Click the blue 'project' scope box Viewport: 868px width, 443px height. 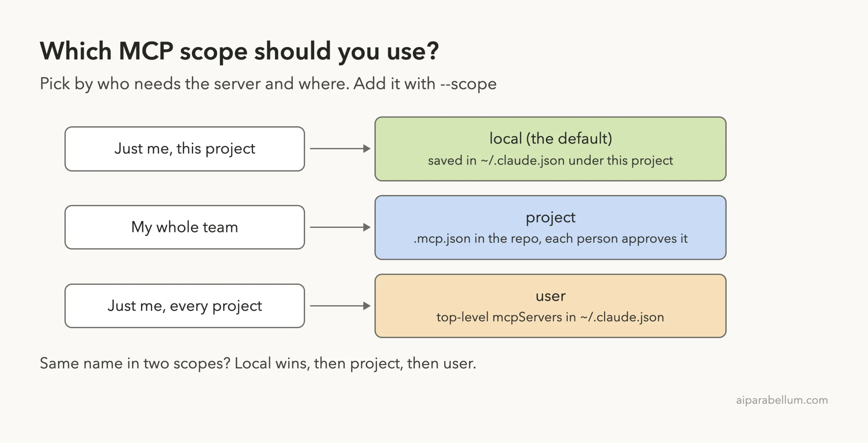[x=550, y=228]
